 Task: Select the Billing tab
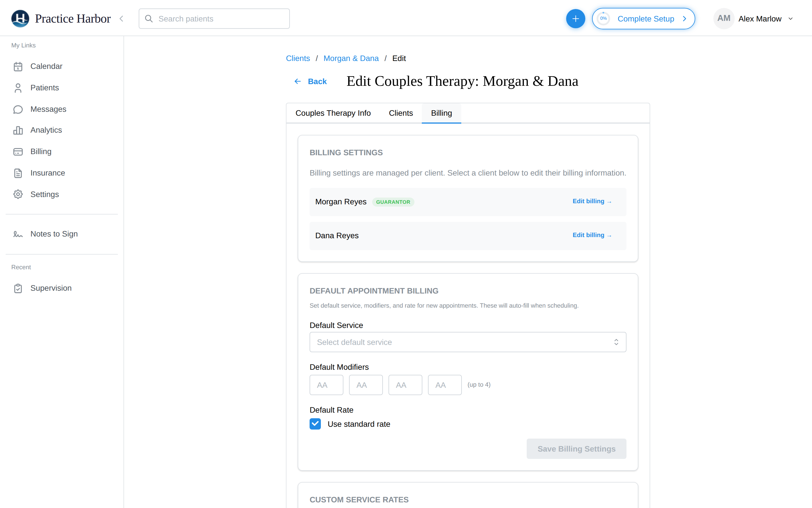(441, 113)
